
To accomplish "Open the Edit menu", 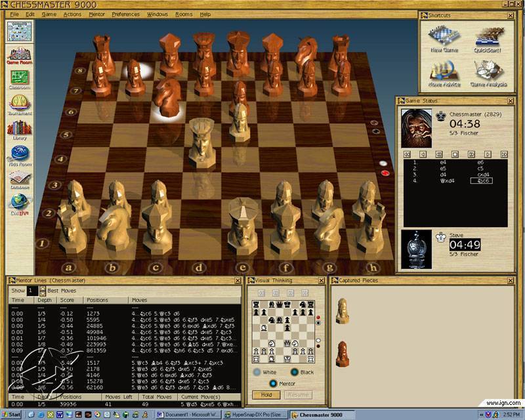I will point(30,14).
